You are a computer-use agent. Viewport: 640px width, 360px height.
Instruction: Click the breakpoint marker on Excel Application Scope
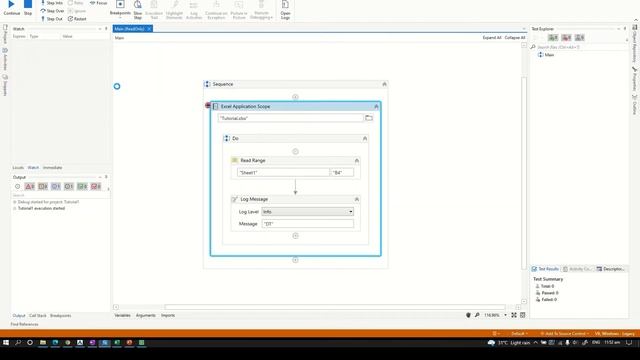[x=207, y=105]
